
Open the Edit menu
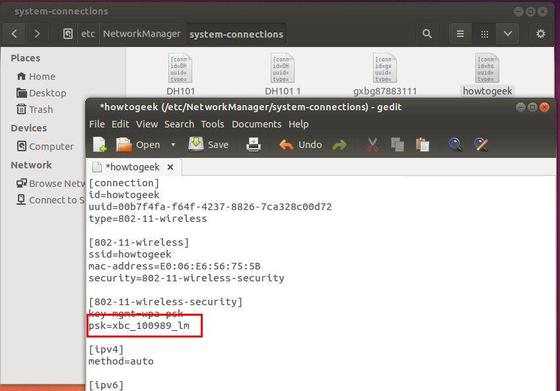[120, 124]
